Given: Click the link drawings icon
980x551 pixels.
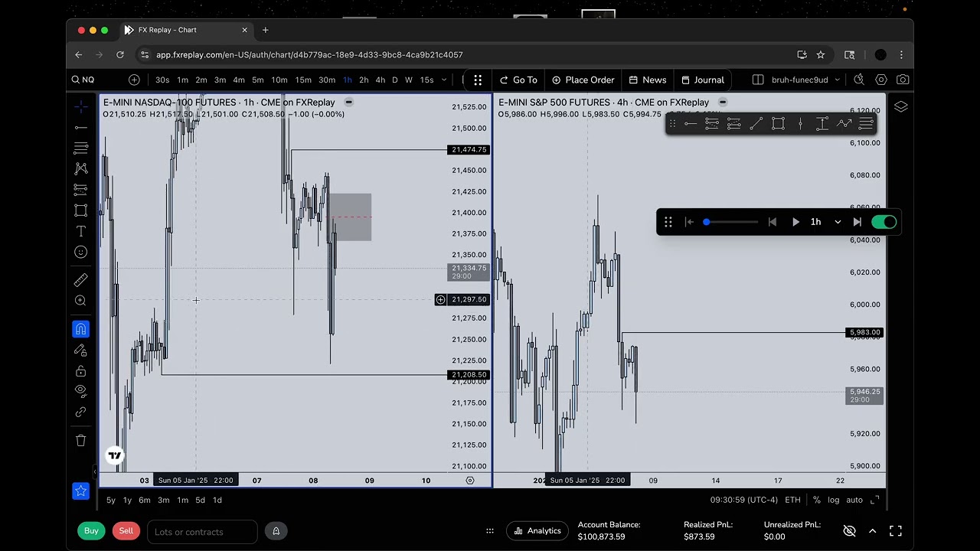Looking at the screenshot, I should coord(80,412).
